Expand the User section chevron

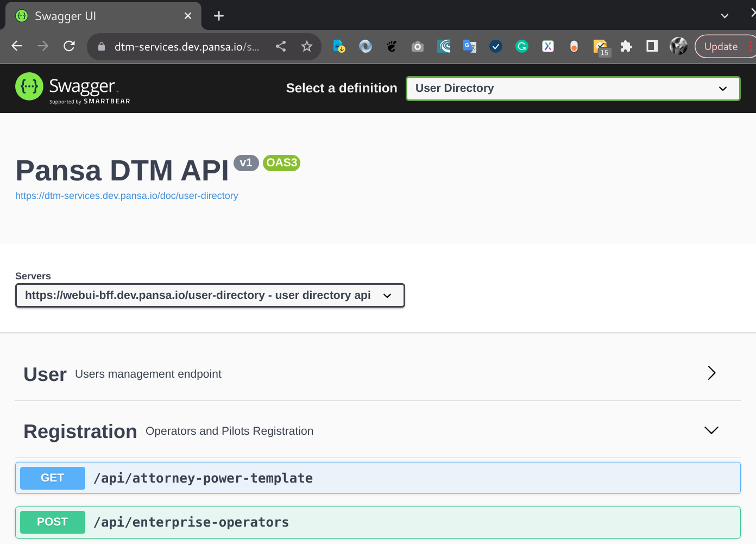click(711, 373)
